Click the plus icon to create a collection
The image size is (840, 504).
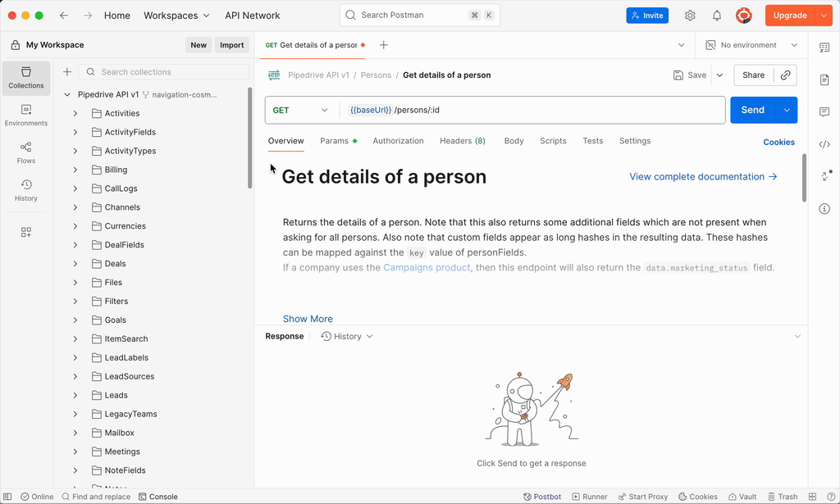[x=67, y=71]
